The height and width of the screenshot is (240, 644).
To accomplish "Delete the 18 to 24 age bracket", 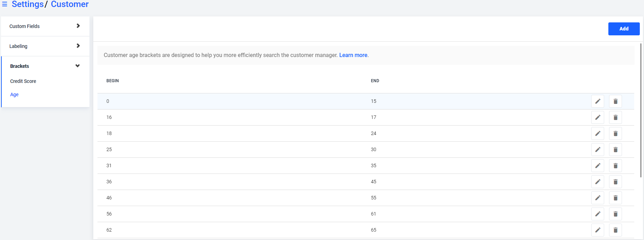I will 615,134.
